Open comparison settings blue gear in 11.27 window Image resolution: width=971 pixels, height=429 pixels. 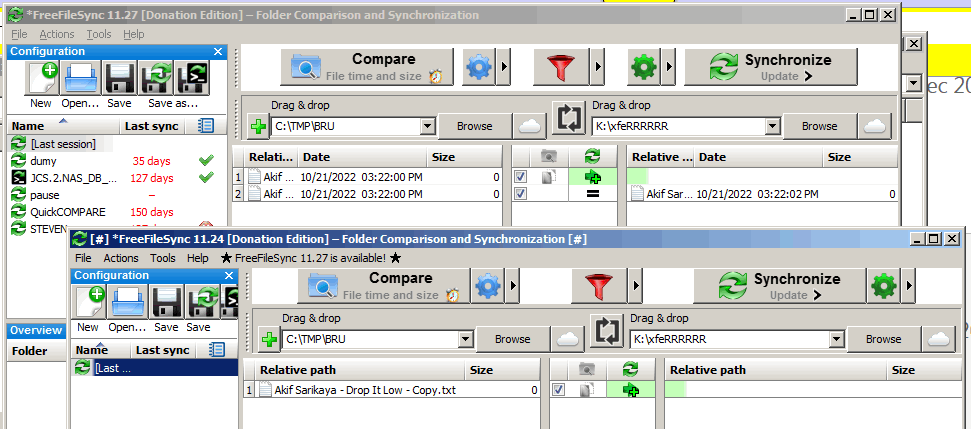tap(479, 67)
